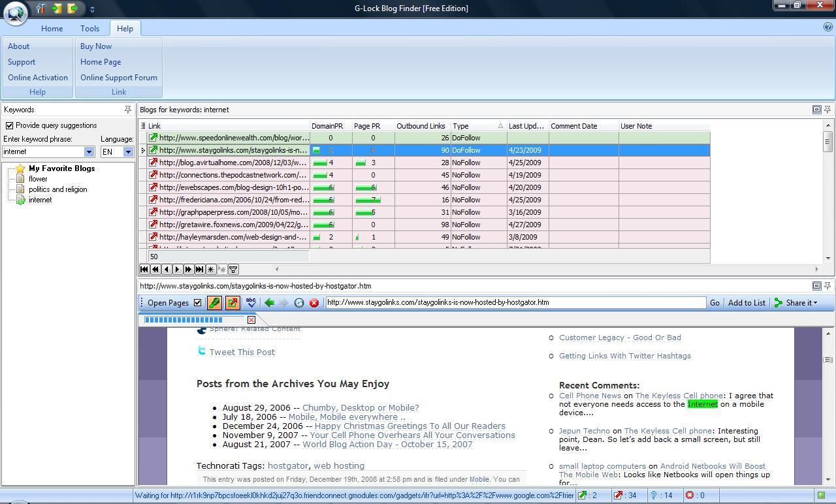Pin the Keywords panel
This screenshot has height=504, width=836.
tap(128, 110)
